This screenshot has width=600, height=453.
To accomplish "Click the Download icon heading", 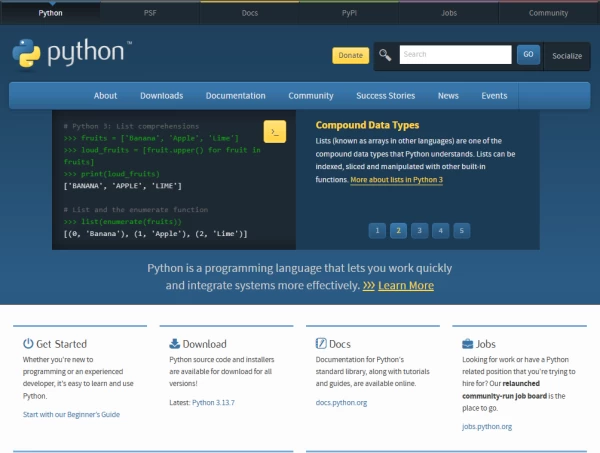I will (x=198, y=344).
